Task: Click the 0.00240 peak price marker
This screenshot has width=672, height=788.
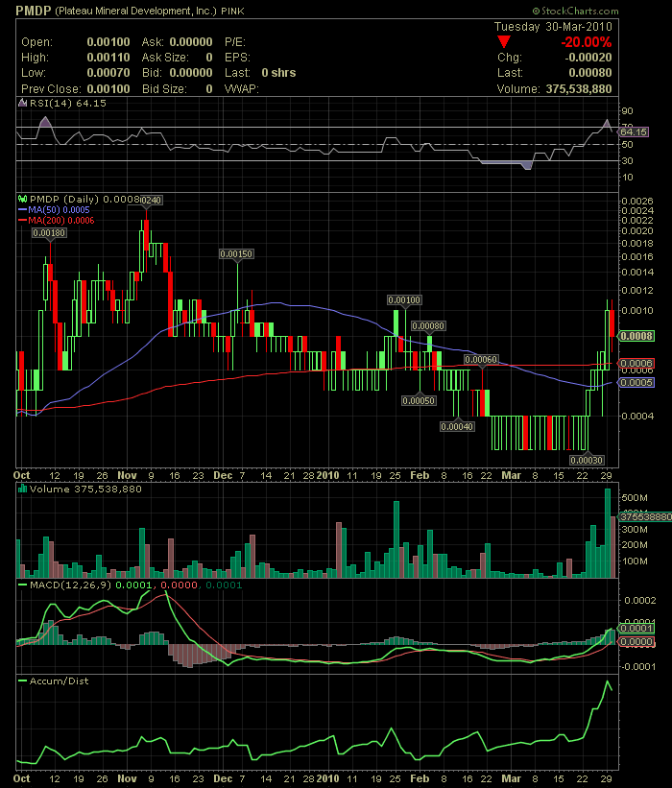Action: pyautogui.click(x=150, y=199)
